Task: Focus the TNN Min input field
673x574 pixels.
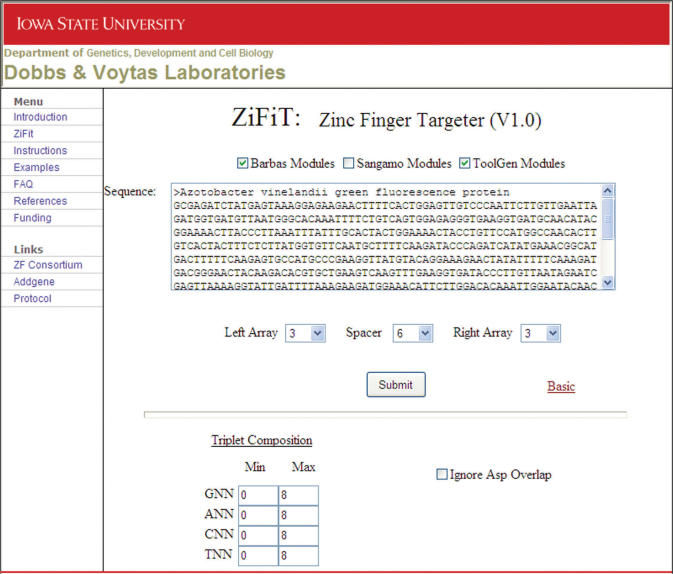Action: click(258, 556)
